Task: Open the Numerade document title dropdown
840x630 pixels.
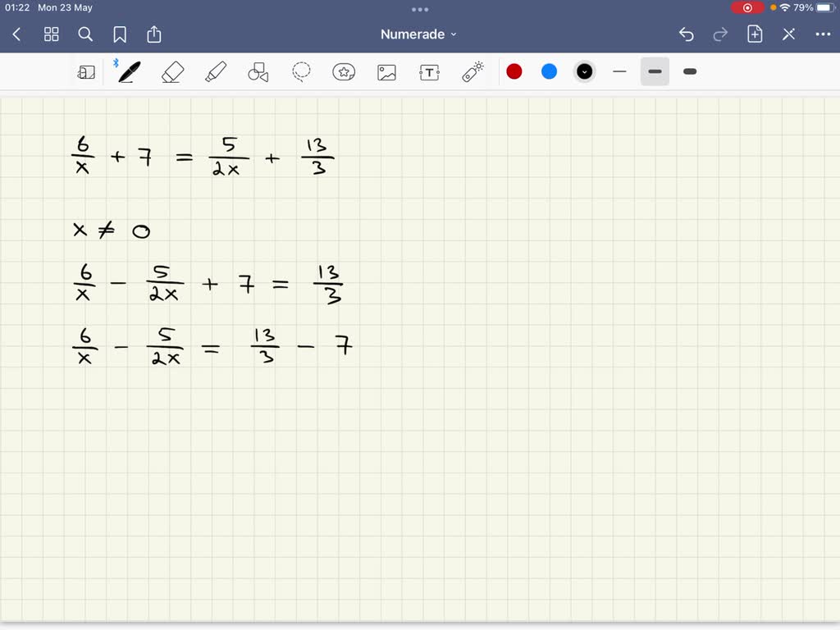Action: [x=418, y=34]
